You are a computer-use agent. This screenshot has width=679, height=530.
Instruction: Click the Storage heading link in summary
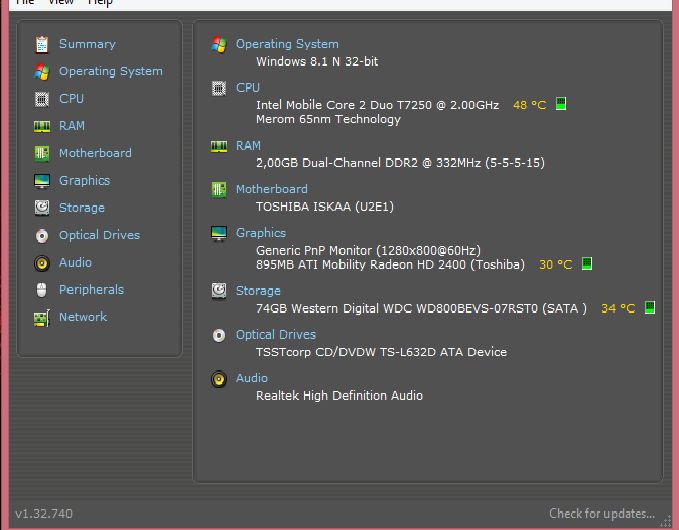[258, 291]
